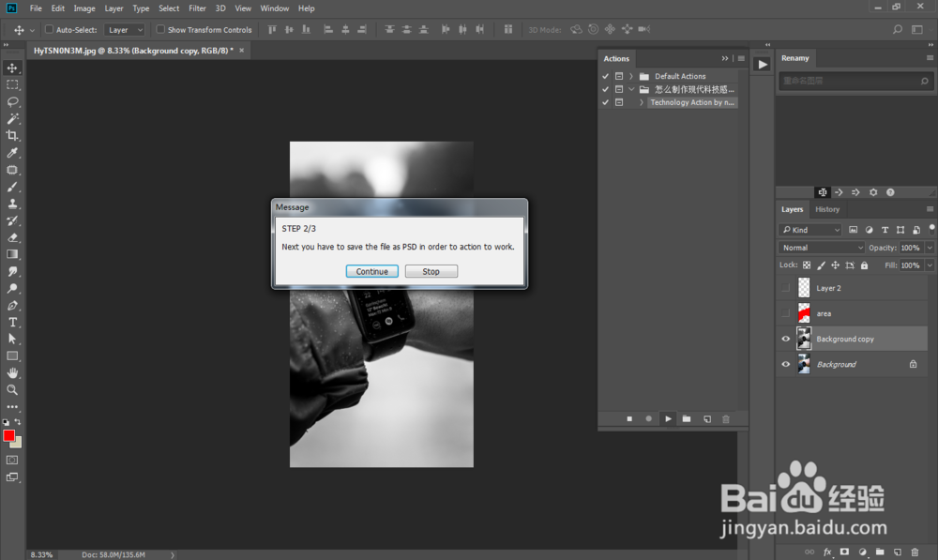Select the Eyedropper tool
938x560 pixels.
pyautogui.click(x=12, y=153)
